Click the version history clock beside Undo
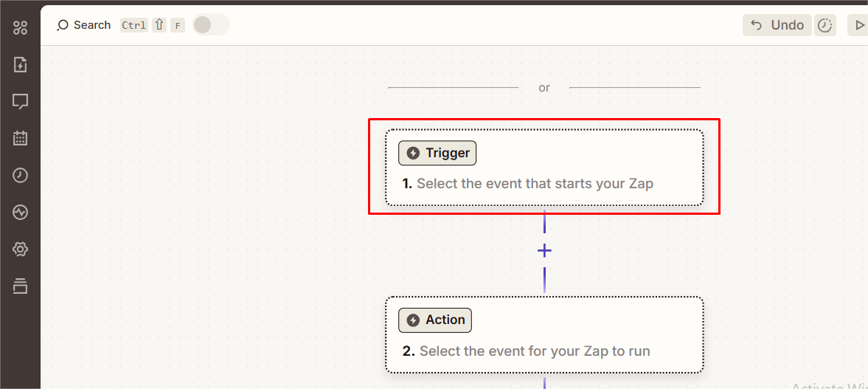The height and width of the screenshot is (389, 868). coord(825,25)
